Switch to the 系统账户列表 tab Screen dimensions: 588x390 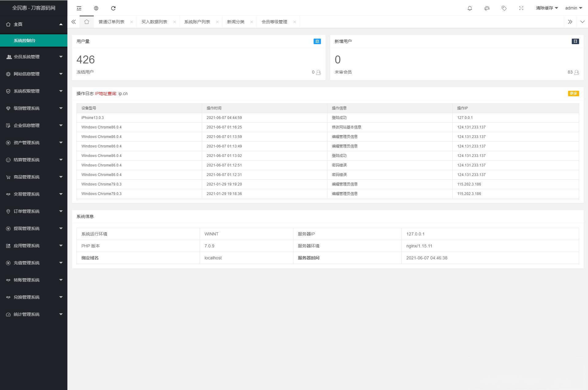[197, 22]
